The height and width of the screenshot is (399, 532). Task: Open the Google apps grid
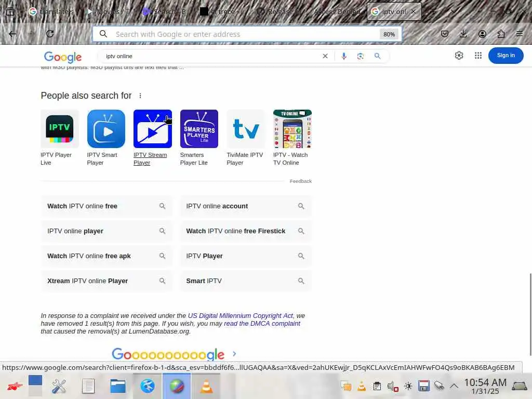pyautogui.click(x=478, y=55)
